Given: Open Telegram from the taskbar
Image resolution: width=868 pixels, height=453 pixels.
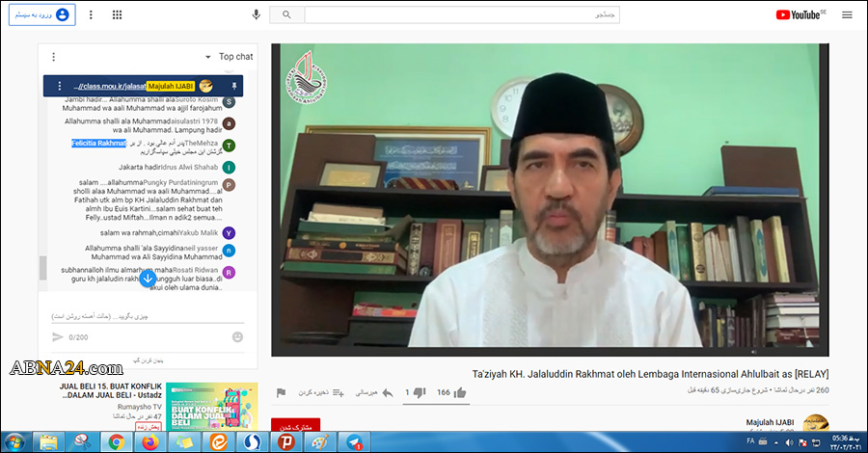Looking at the screenshot, I should point(353,441).
